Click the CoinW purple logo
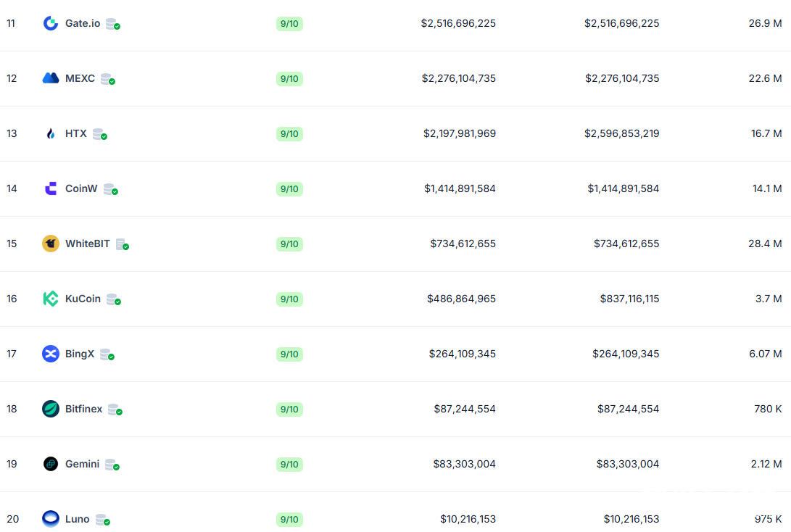The image size is (791, 532). point(51,188)
